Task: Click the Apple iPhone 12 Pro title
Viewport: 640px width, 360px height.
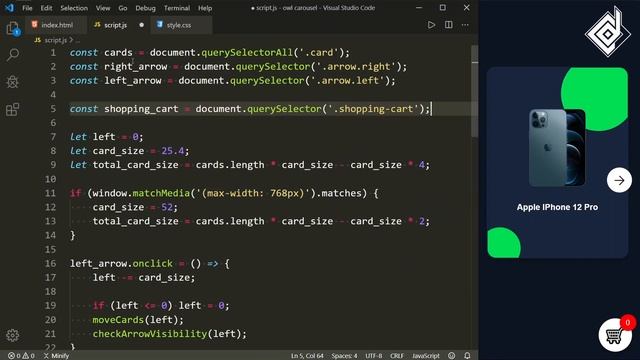Action: (557, 207)
